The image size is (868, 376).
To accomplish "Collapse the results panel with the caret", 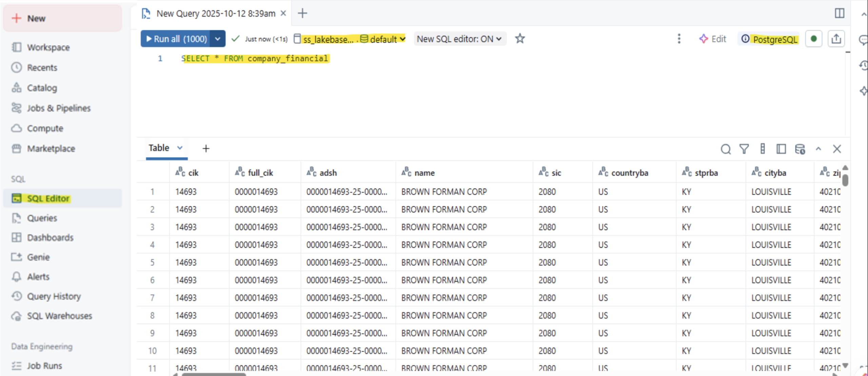I will point(818,149).
